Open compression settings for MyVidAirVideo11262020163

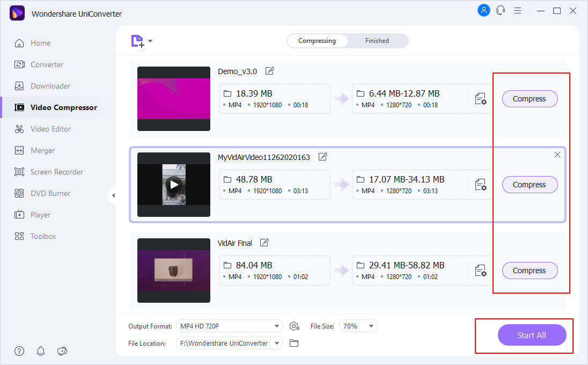click(x=481, y=185)
